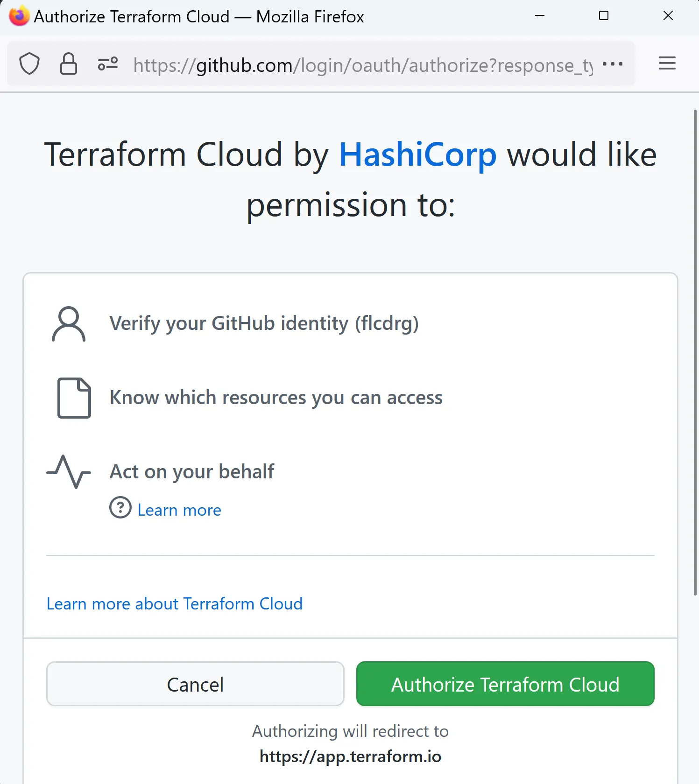Click the activity pulse icon
Viewport: 699px width, 784px height.
point(69,471)
